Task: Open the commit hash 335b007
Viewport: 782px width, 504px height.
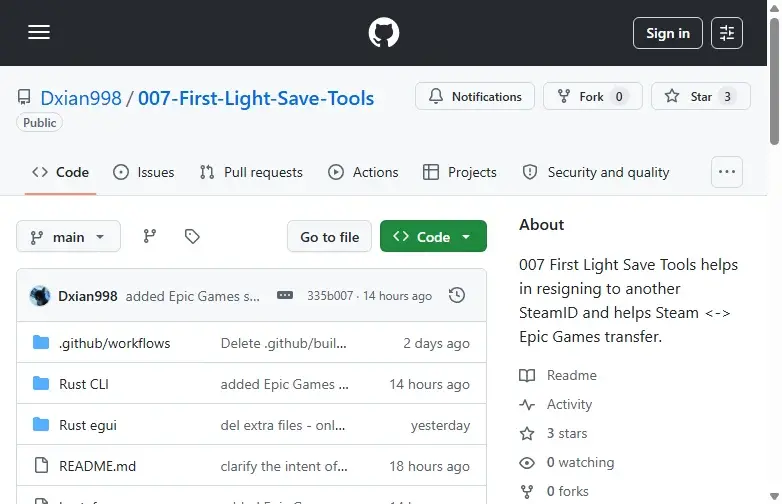Action: pos(330,296)
